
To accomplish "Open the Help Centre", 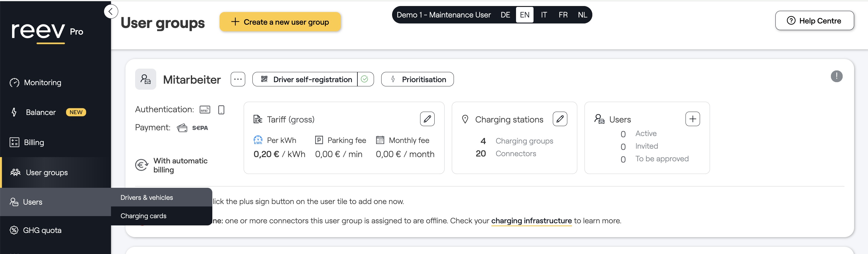I will pos(814,21).
